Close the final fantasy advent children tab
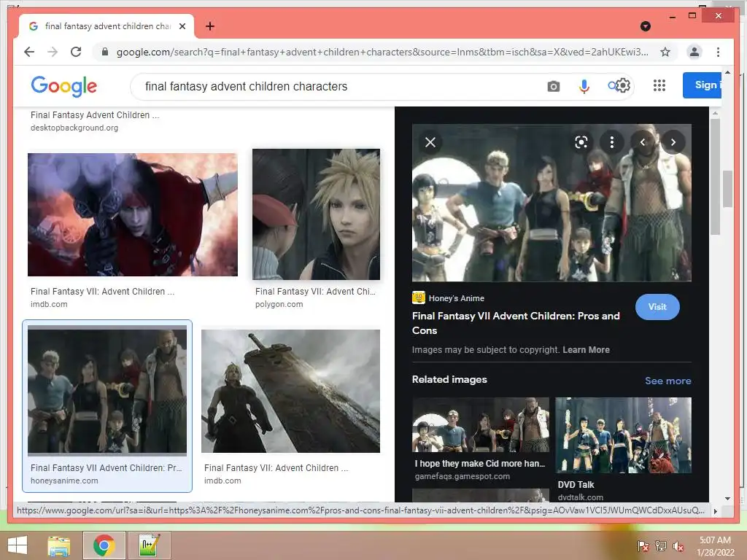 (182, 26)
